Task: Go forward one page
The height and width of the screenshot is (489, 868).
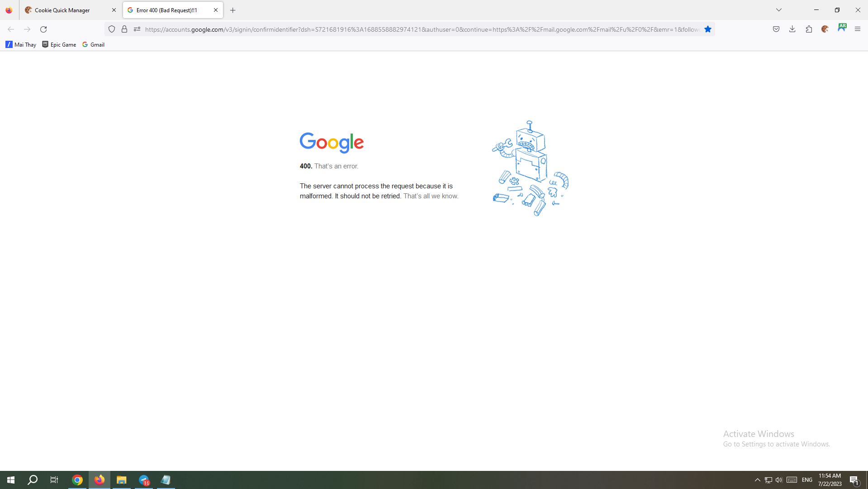Action: [x=27, y=29]
